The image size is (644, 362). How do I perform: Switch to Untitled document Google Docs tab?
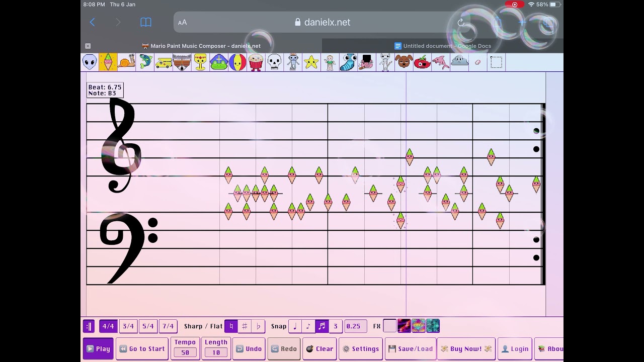pos(443,46)
